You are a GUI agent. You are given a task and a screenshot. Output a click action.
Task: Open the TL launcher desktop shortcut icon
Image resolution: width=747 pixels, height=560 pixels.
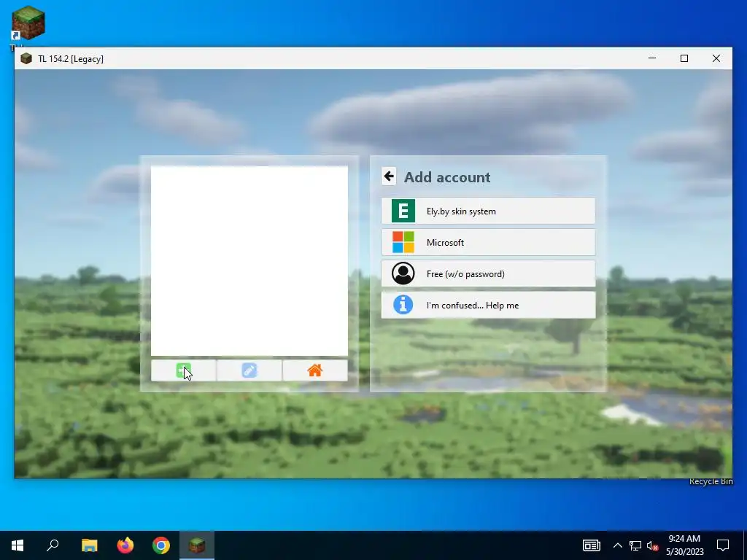point(28,23)
